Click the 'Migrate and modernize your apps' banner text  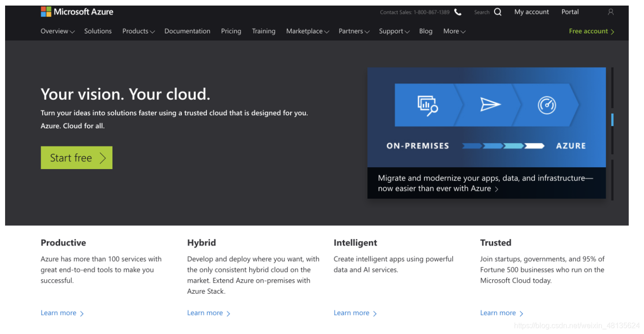pyautogui.click(x=485, y=183)
